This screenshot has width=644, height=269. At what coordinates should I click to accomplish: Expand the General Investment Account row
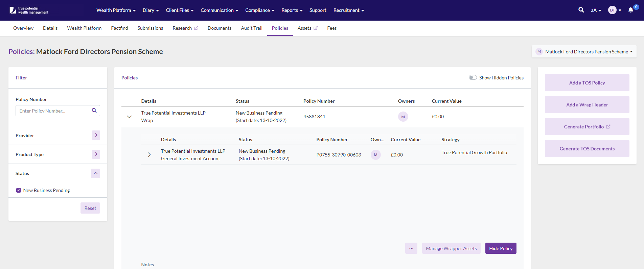click(149, 155)
